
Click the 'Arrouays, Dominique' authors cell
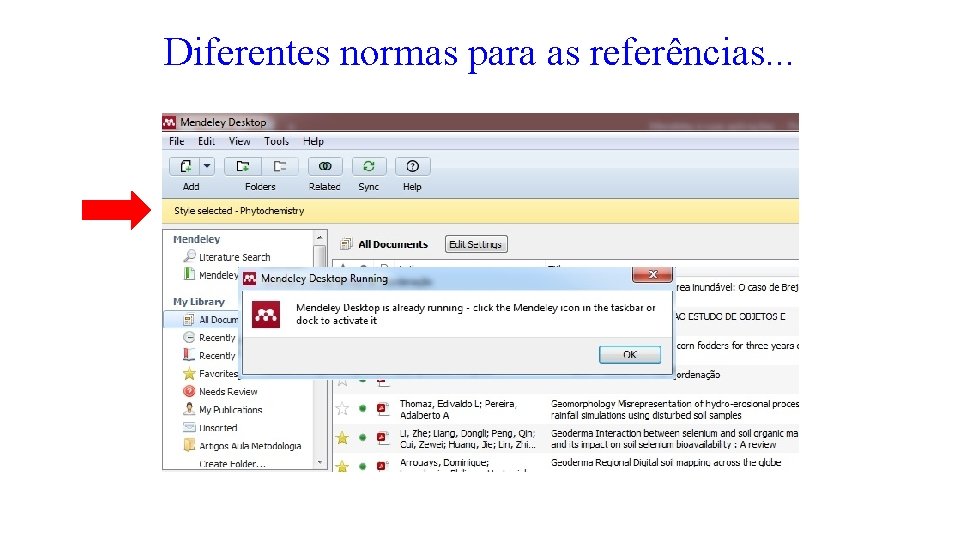point(444,463)
